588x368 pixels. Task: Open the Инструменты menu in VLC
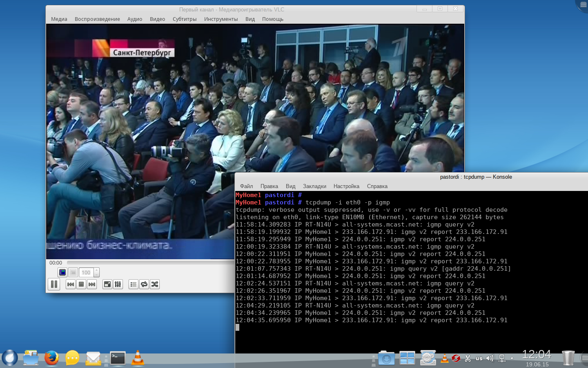coord(221,19)
